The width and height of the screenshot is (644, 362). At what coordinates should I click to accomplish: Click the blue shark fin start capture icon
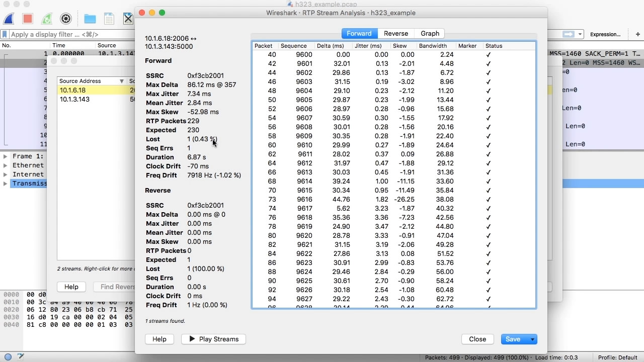click(9, 19)
